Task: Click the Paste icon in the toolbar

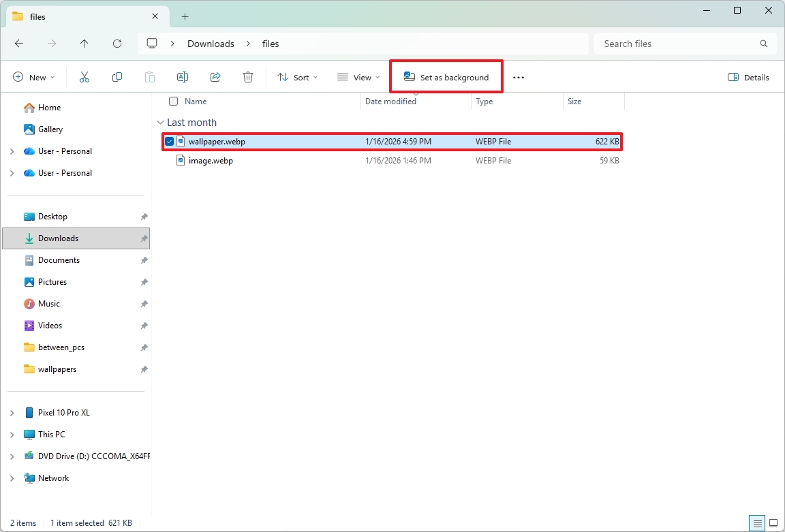Action: click(x=149, y=77)
